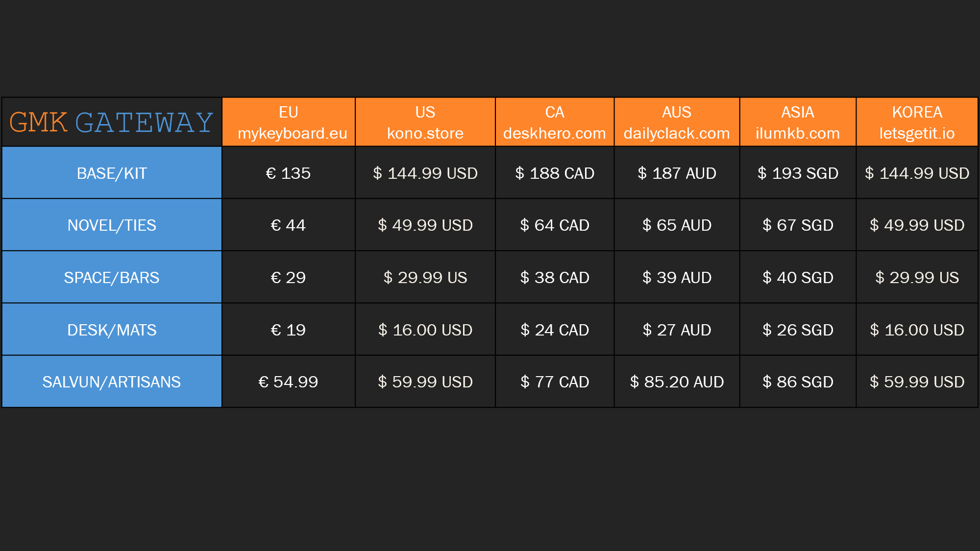This screenshot has width=980, height=551.
Task: Click the $ 24 CAD price cell
Action: pos(554,330)
